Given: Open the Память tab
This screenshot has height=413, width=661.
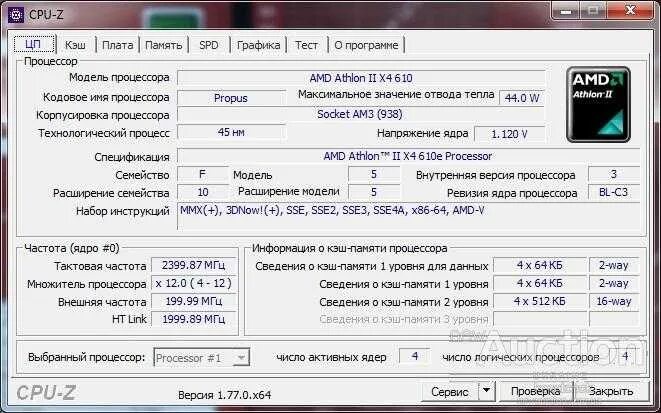Looking at the screenshot, I should coord(164,45).
